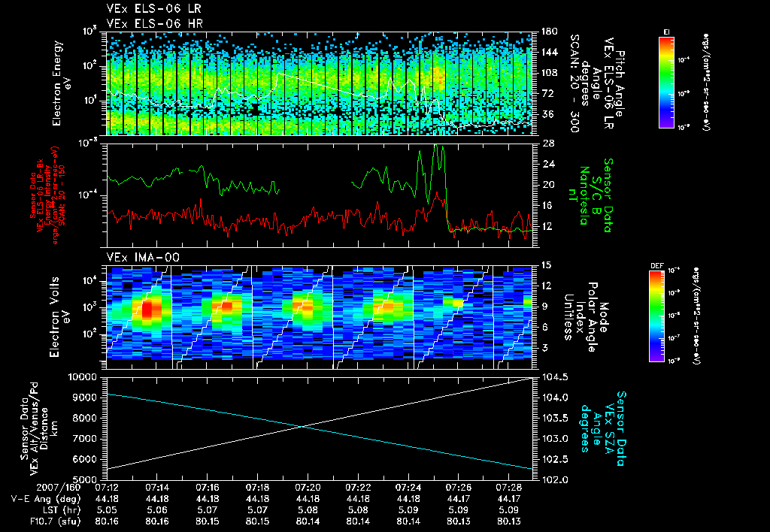The height and width of the screenshot is (532, 770).
Task: Click the "36" pitch angle tick label
Action: pos(547,114)
